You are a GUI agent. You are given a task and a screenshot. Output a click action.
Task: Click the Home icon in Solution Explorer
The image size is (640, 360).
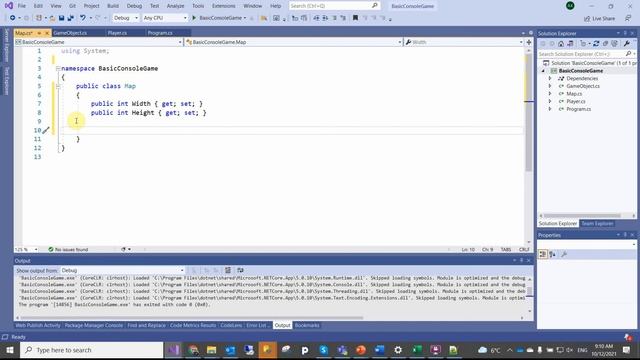[561, 44]
